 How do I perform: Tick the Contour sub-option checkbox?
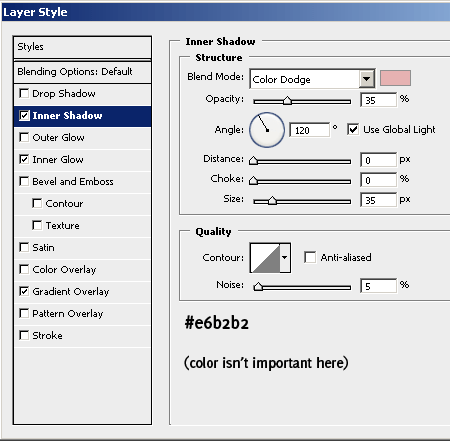tap(37, 203)
